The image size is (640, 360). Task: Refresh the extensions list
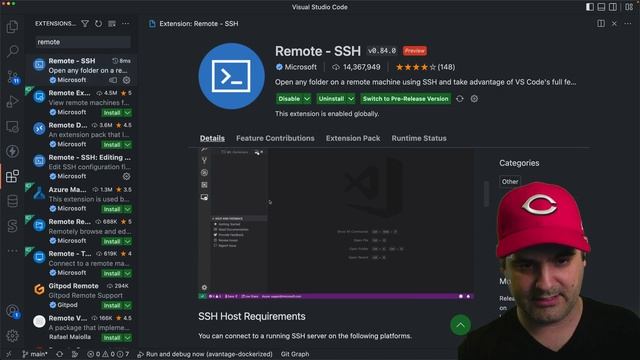click(x=98, y=24)
